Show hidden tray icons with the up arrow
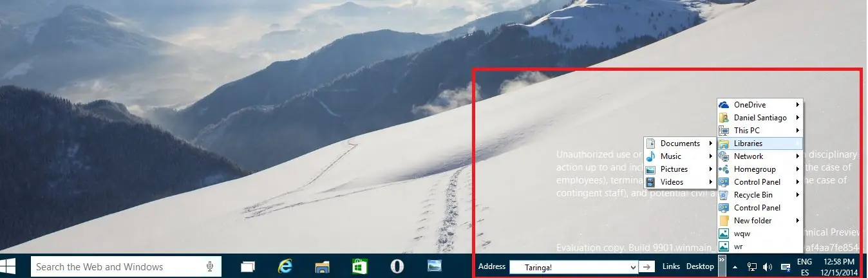 (x=735, y=266)
